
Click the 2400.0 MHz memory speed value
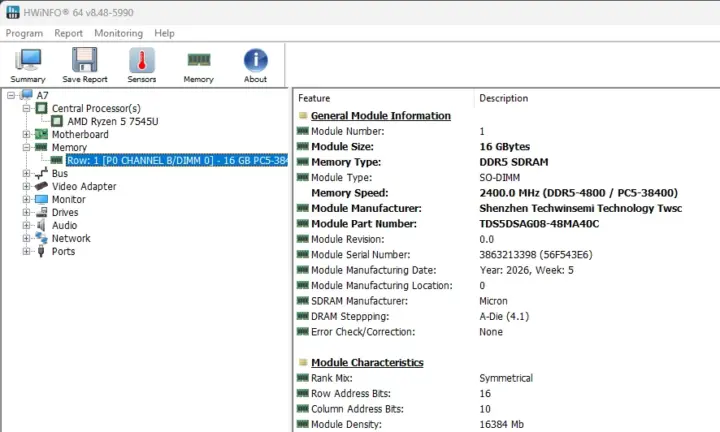[579, 193]
